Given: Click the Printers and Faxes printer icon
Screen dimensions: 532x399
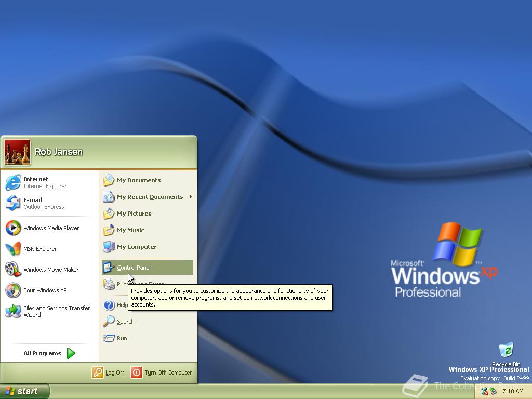Looking at the screenshot, I should pos(109,284).
